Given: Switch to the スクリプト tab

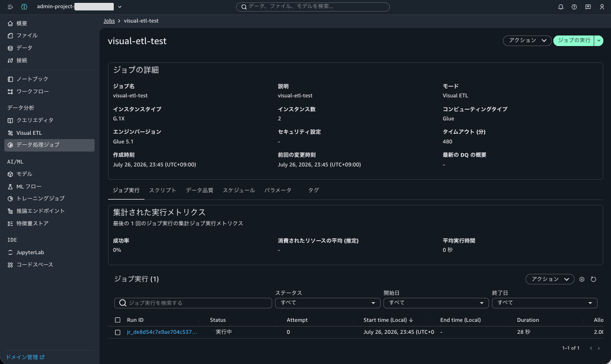Looking at the screenshot, I should pyautogui.click(x=163, y=190).
